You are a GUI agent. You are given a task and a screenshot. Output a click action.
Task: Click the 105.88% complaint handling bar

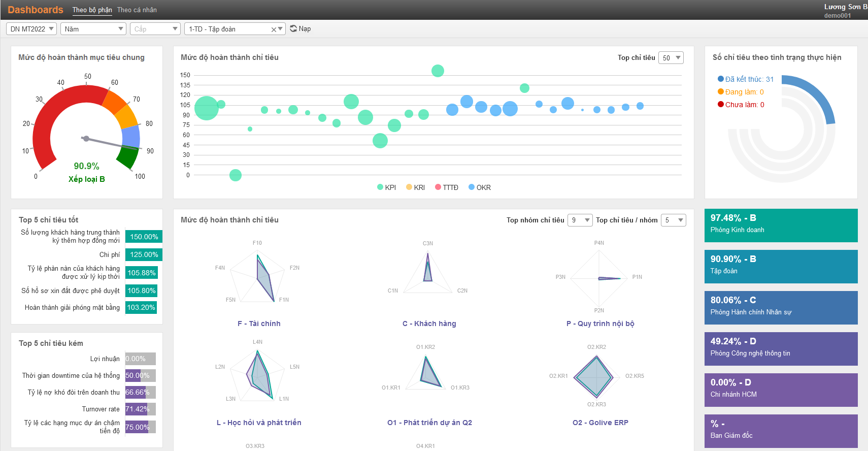142,273
